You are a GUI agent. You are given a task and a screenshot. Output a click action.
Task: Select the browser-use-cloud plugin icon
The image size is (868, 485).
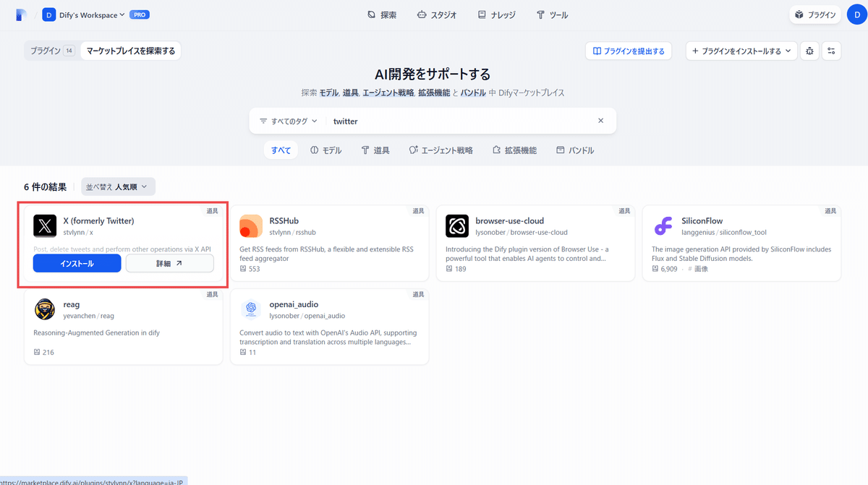click(457, 226)
